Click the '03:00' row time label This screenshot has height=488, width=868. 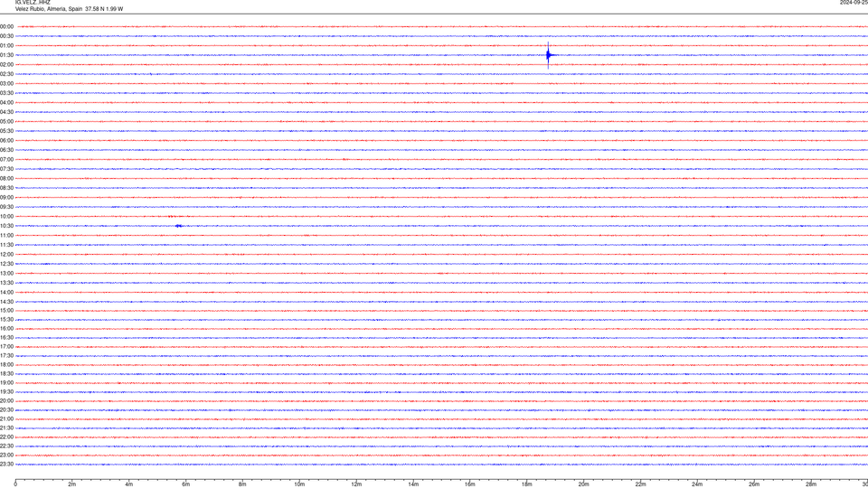point(6,83)
